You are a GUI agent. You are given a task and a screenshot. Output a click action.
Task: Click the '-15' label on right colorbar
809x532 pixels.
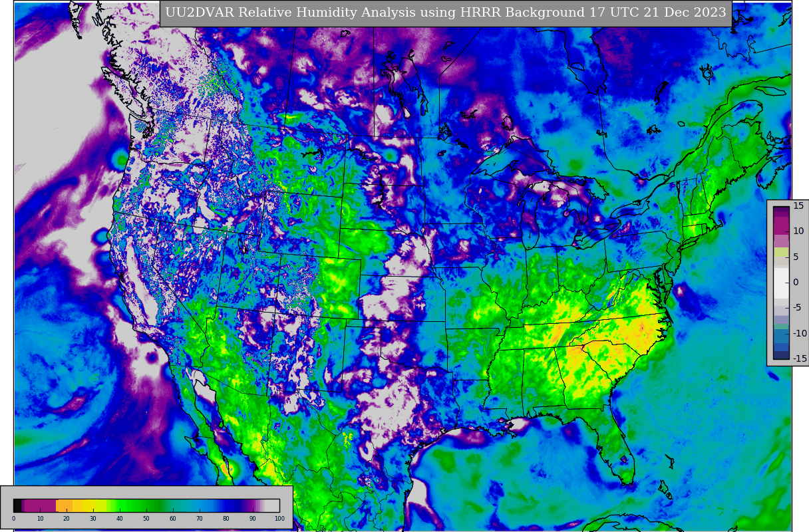(x=799, y=358)
